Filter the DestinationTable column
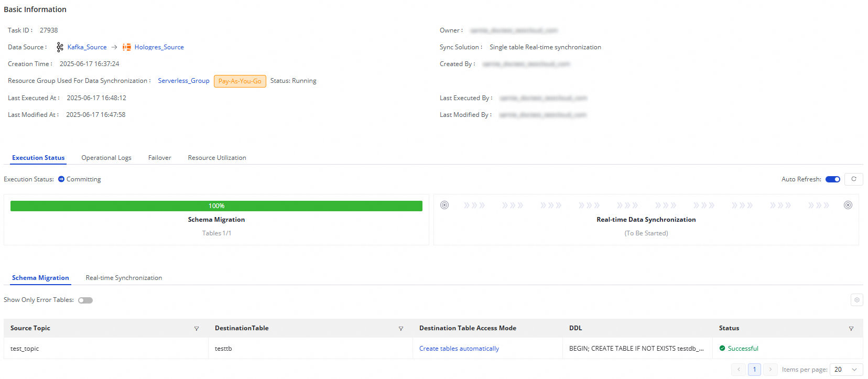 (401, 329)
